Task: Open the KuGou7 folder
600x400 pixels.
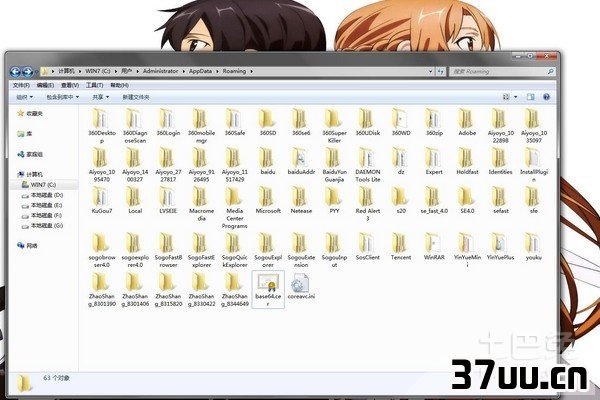Action: pyautogui.click(x=102, y=200)
